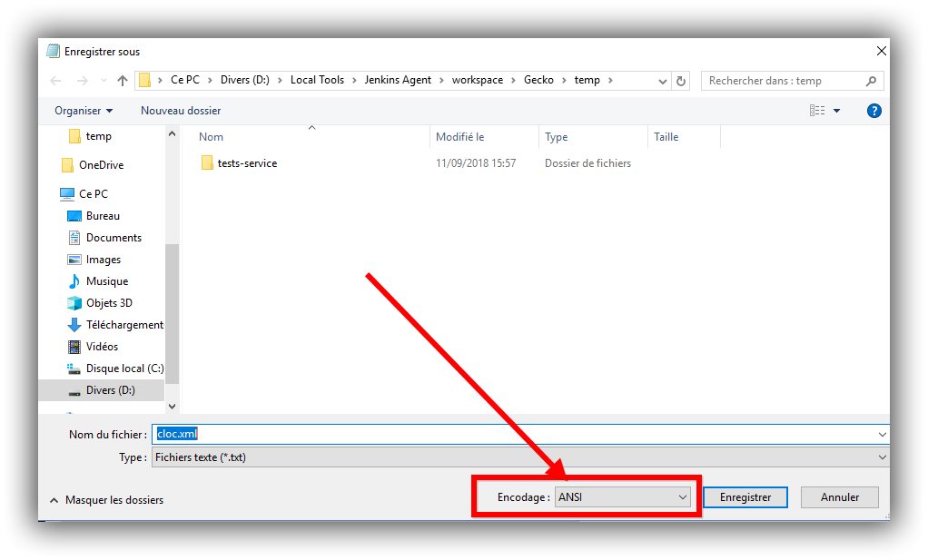Click the help question mark icon
The image size is (928, 560).
point(873,110)
